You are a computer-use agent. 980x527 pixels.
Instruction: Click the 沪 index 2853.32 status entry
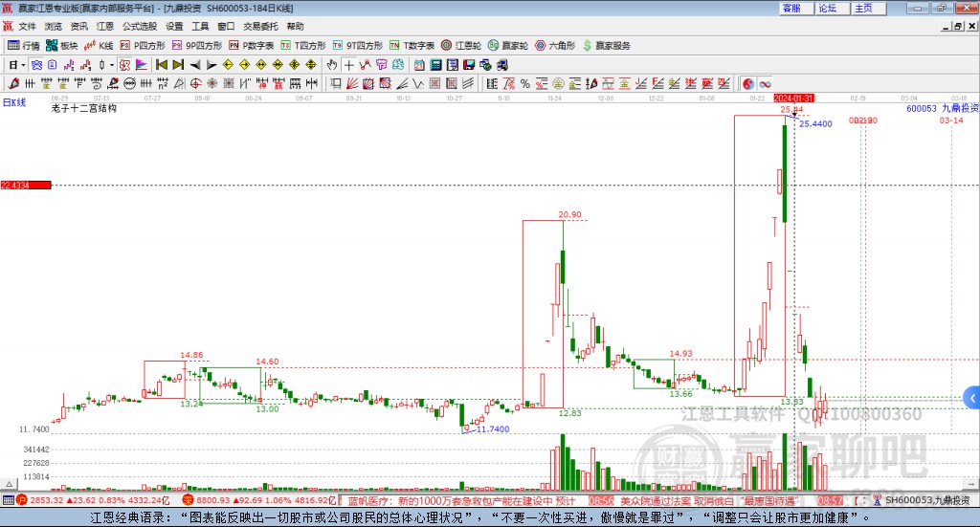(x=93, y=501)
